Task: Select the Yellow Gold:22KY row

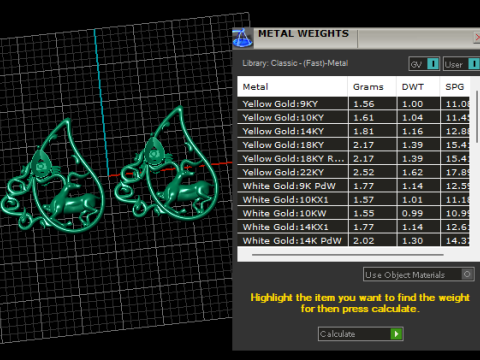Action: [353, 172]
